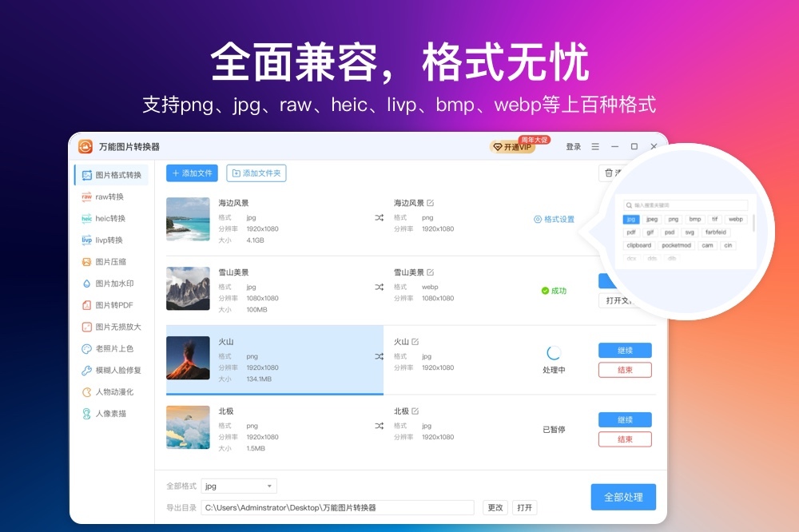Expand the 全部格式 jpg dropdown

[239, 486]
